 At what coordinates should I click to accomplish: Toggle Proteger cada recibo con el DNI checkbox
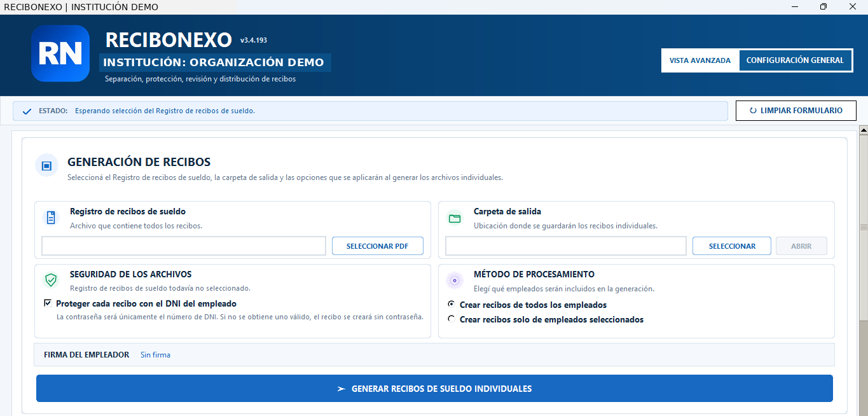coord(48,303)
